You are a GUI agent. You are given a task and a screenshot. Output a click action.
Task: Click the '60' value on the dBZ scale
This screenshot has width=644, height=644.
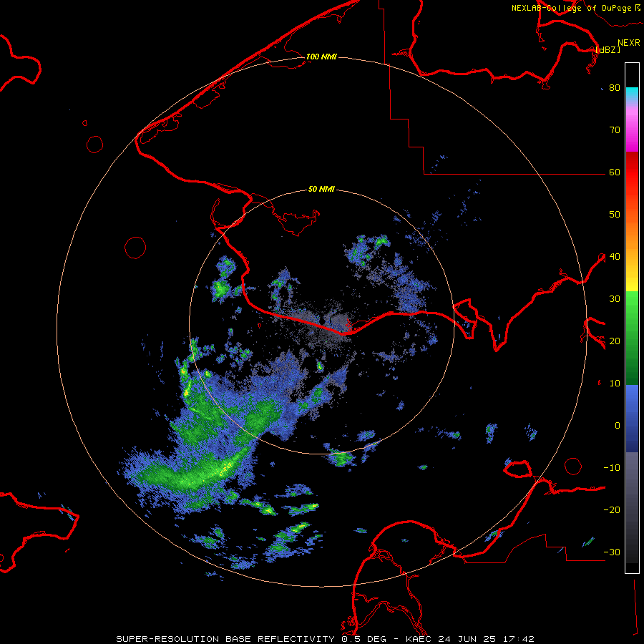pos(615,172)
